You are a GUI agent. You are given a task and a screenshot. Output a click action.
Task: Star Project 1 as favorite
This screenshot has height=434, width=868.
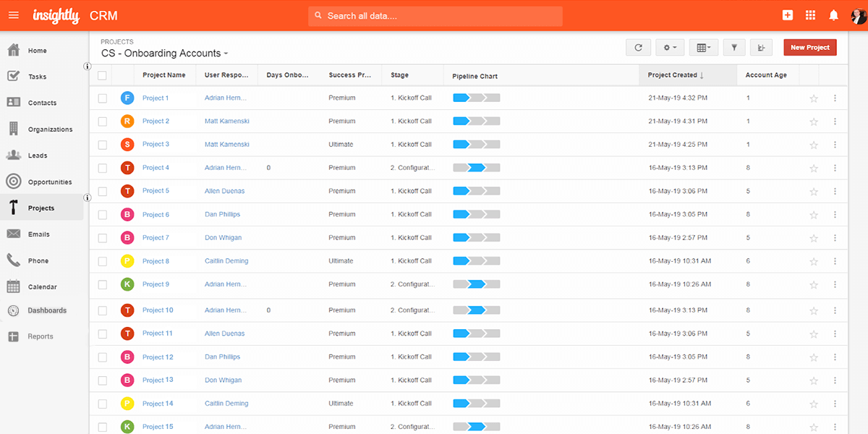(813, 98)
